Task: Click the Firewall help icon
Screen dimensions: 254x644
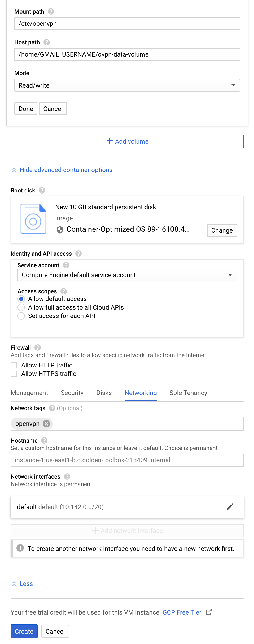Action: (x=38, y=347)
